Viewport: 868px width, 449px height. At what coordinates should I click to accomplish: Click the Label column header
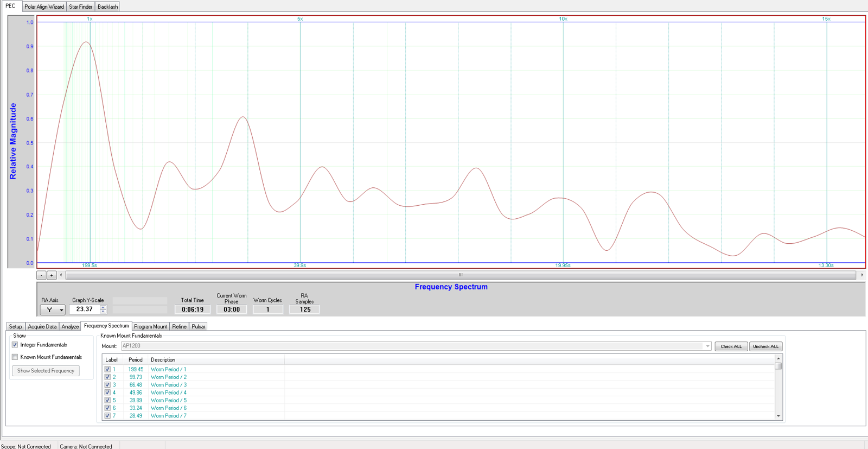(112, 360)
